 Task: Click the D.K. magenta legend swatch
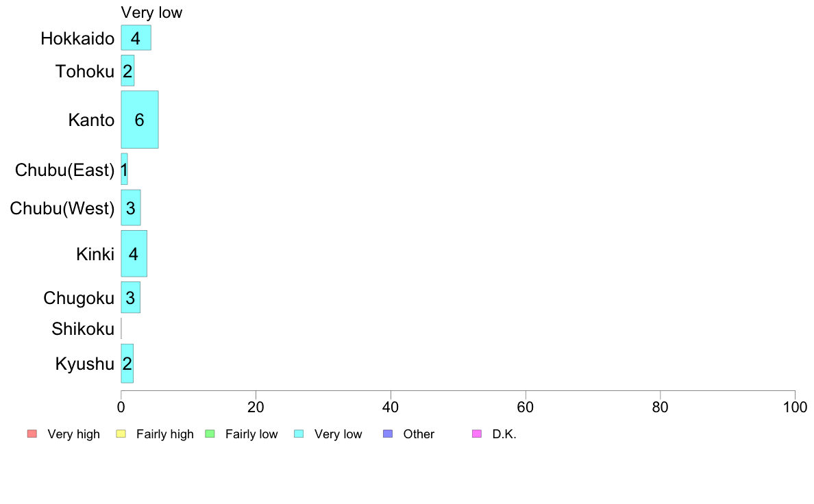tap(477, 434)
